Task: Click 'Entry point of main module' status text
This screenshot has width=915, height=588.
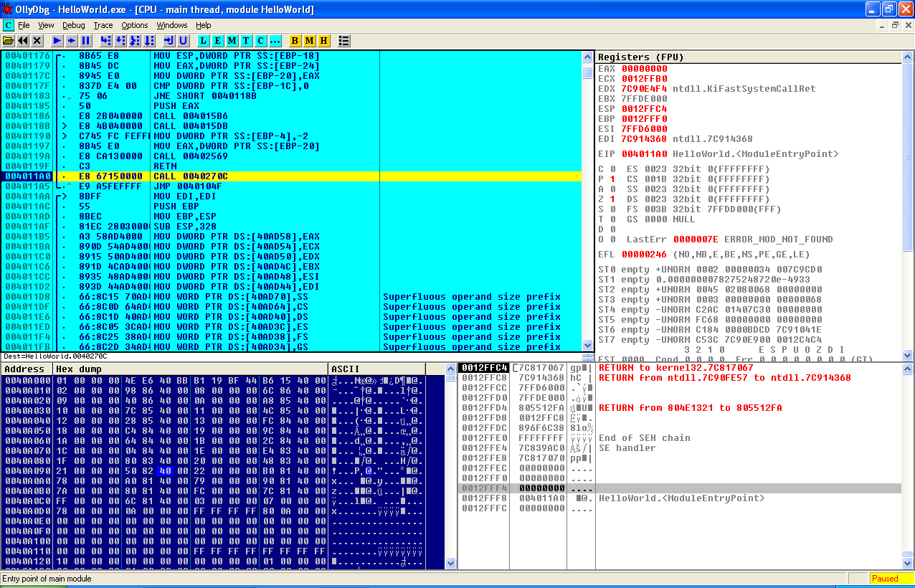Action: [x=47, y=579]
